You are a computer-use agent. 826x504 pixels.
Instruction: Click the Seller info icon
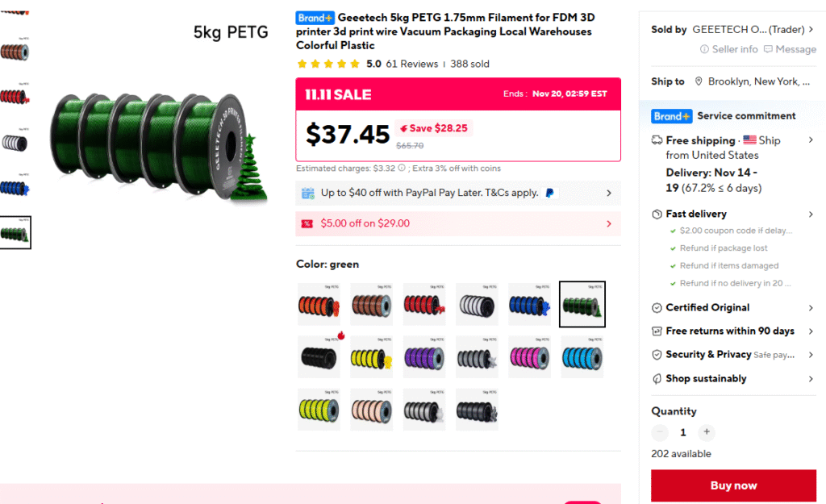coord(705,49)
